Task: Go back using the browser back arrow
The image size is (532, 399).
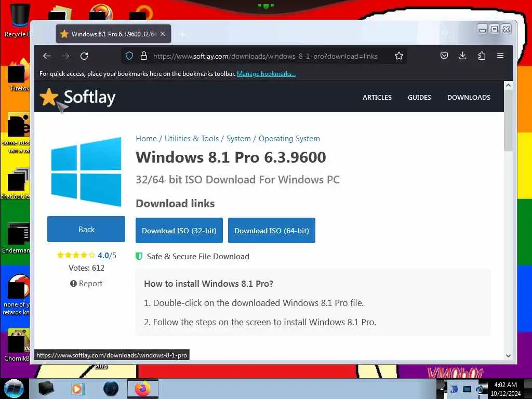Action: 46,56
